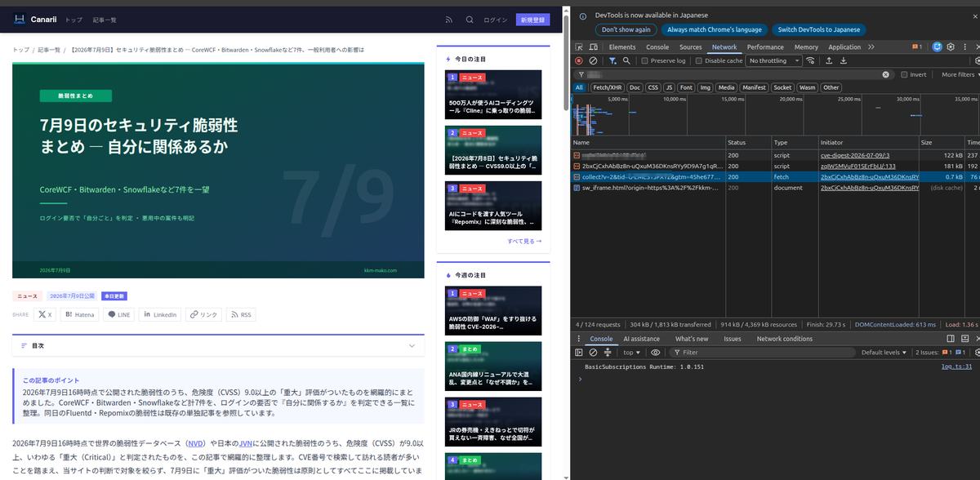This screenshot has width=980, height=480.
Task: Click Export HAR download icon
Action: point(844,60)
